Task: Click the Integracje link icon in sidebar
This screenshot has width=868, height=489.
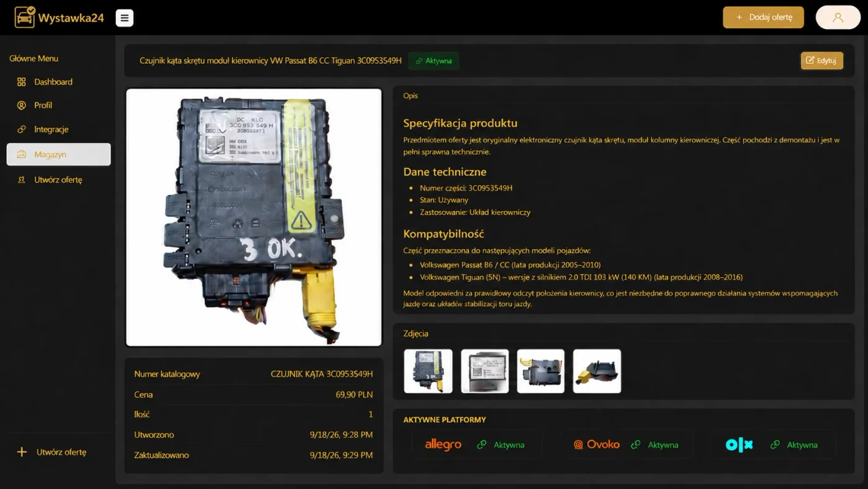Action: tap(22, 130)
